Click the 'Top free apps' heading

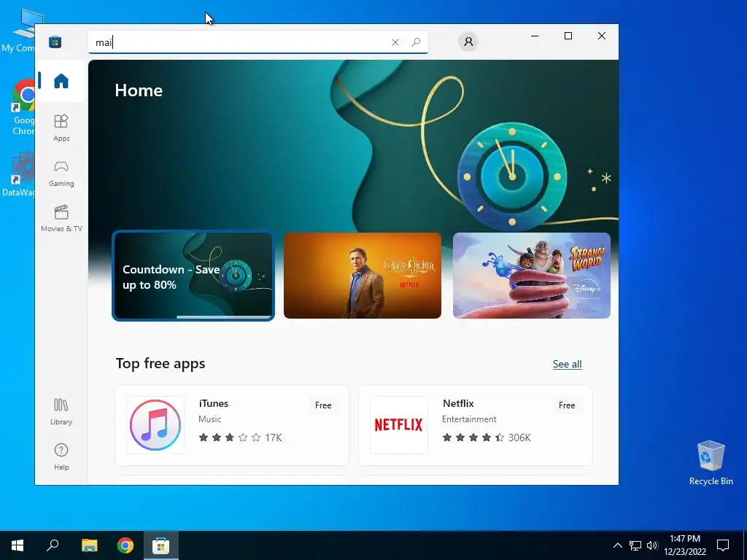pyautogui.click(x=160, y=363)
